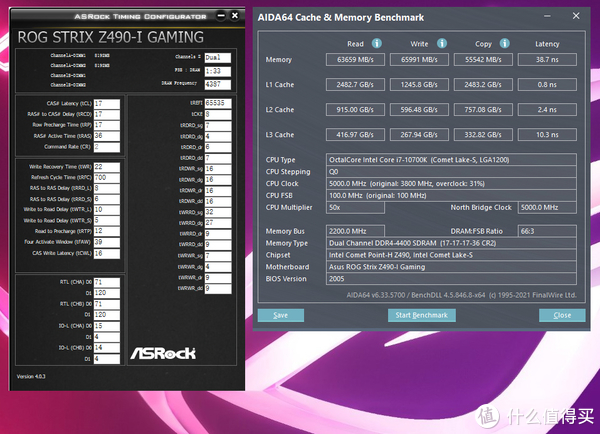Select the L2 Cache Copy value 757.08 GB/s

pyautogui.click(x=483, y=109)
